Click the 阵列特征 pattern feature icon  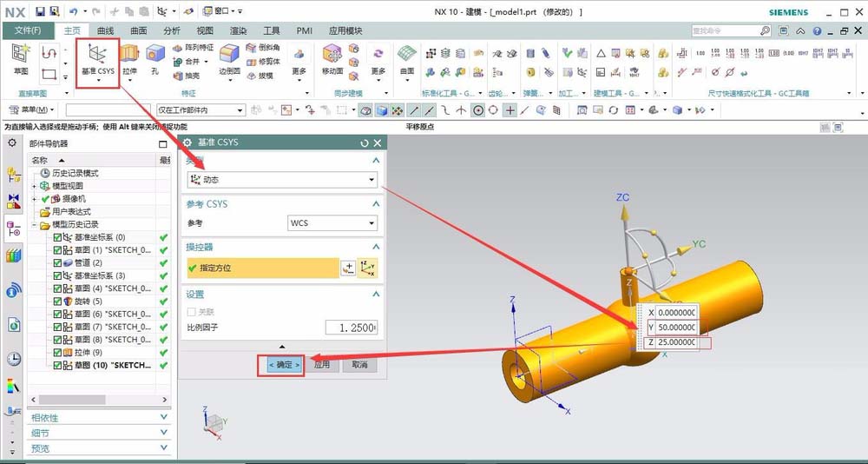(193, 48)
